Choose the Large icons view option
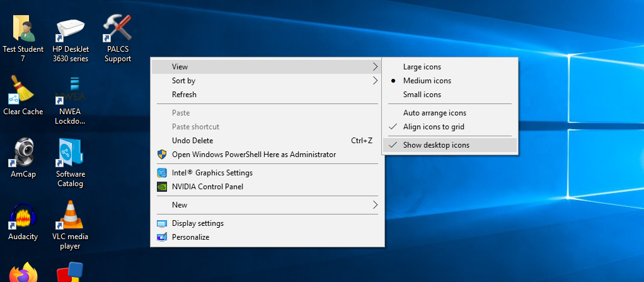The width and height of the screenshot is (644, 282). coord(422,67)
